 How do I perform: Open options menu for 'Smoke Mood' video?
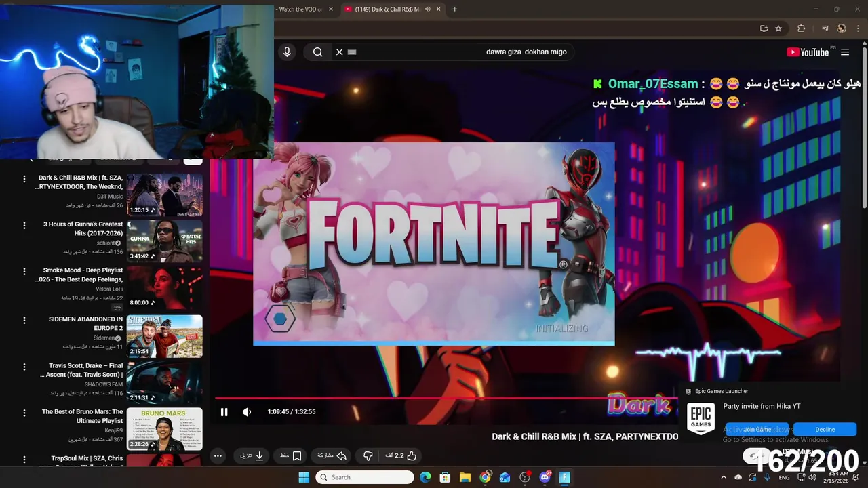(24, 271)
